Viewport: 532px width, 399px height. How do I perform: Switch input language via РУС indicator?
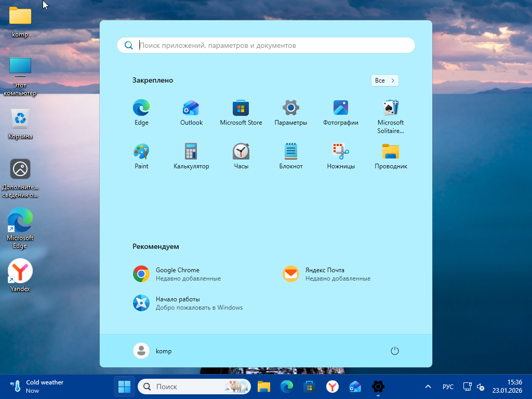448,387
